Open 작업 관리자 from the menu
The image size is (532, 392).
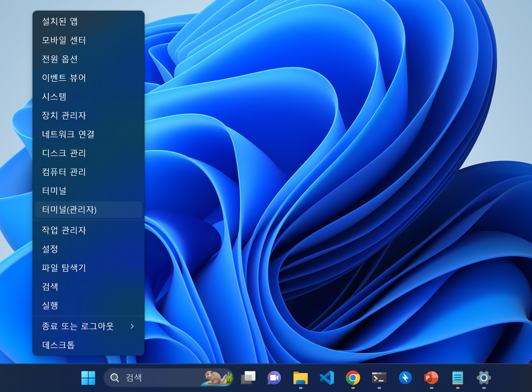tap(89, 230)
